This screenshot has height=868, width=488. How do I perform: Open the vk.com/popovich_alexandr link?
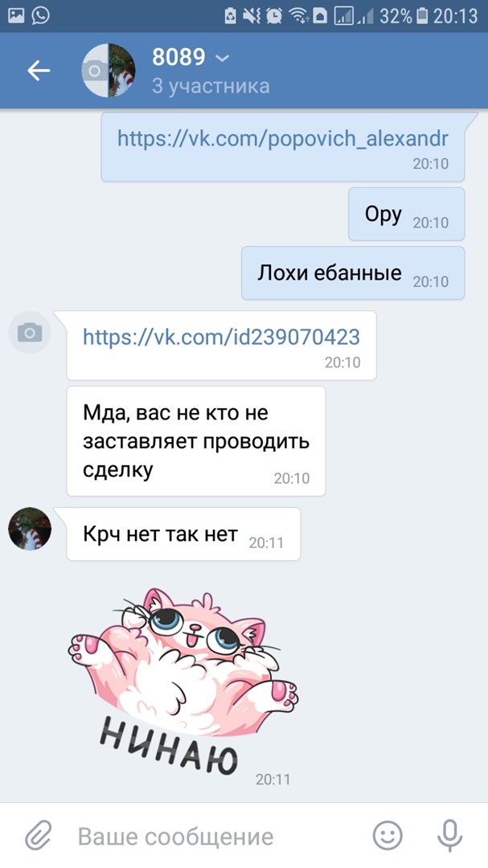coord(282,138)
